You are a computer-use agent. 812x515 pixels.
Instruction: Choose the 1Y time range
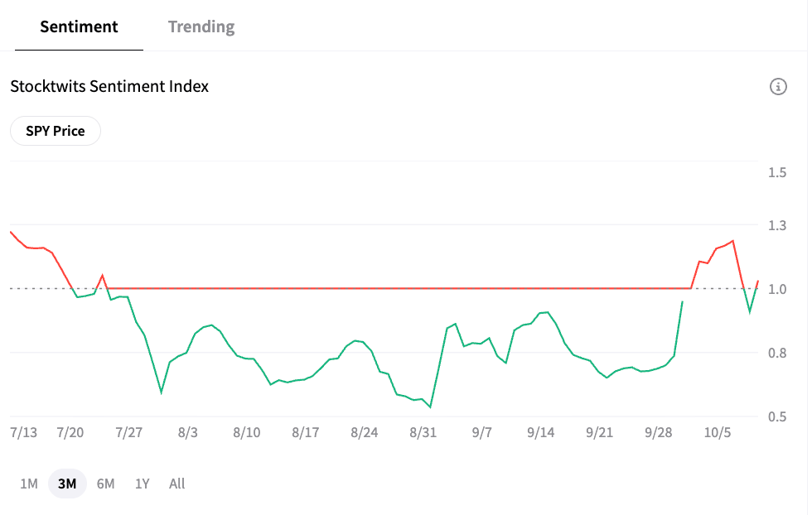click(142, 484)
